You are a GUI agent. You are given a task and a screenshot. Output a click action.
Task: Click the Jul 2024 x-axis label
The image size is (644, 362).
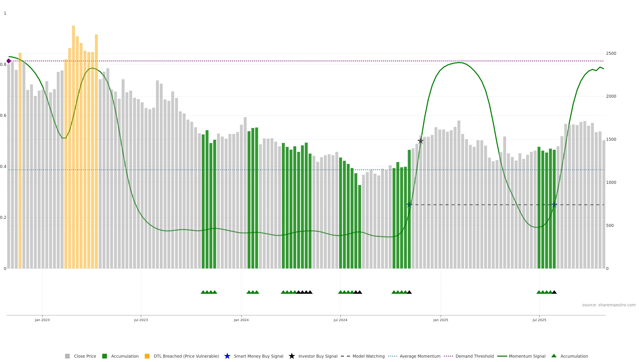click(340, 320)
